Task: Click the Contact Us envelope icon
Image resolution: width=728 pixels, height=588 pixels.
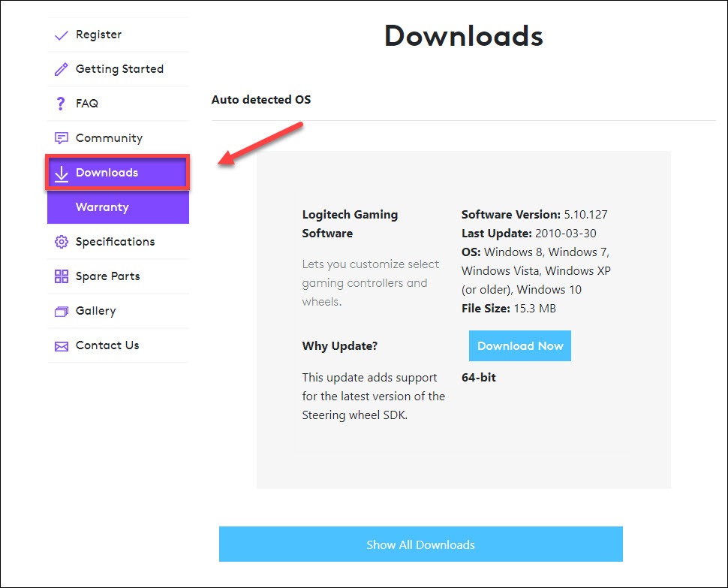Action: (62, 346)
